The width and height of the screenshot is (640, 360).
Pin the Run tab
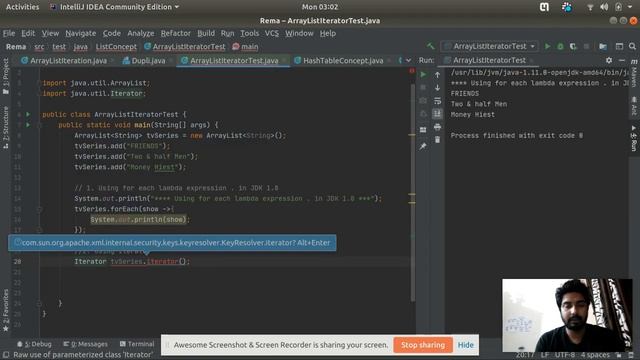423,146
